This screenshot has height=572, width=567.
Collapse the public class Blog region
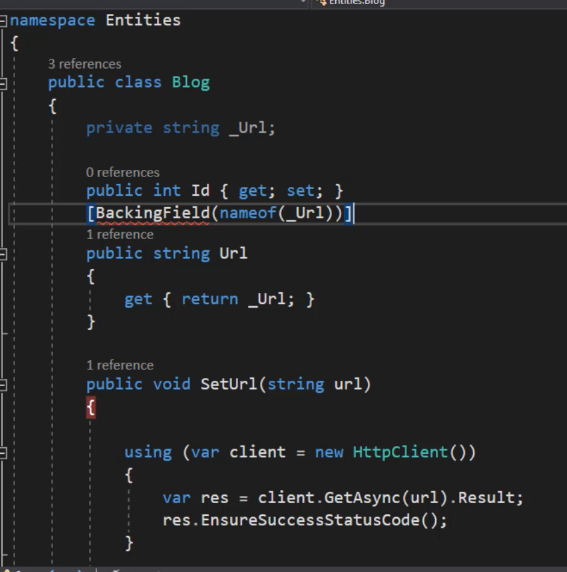pos(3,84)
